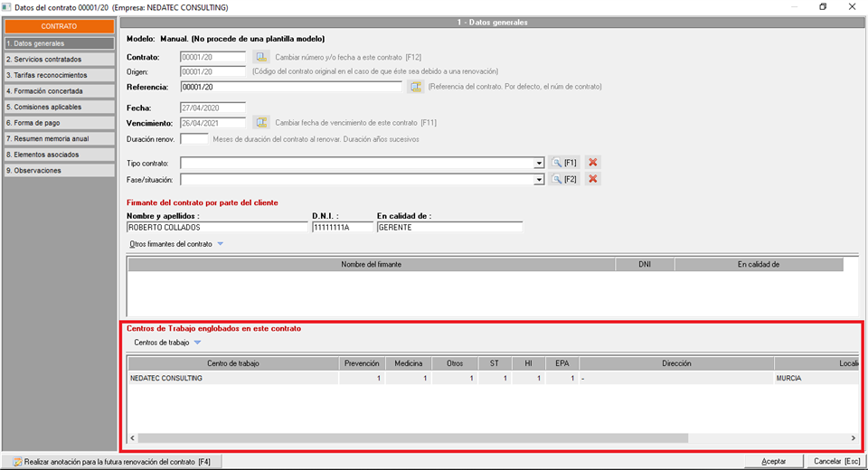Clear the Tipo contrato value with red X
Image resolution: width=868 pixels, height=470 pixels.
[593, 163]
